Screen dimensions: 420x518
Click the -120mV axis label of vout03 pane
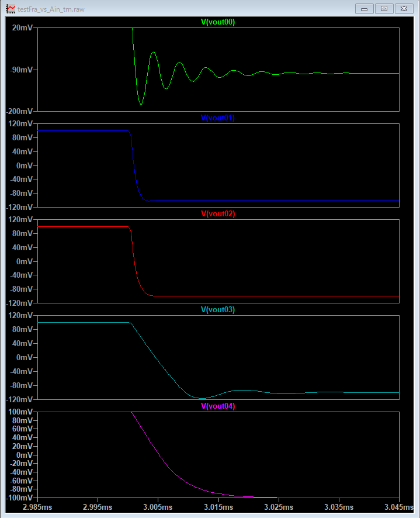coord(19,399)
